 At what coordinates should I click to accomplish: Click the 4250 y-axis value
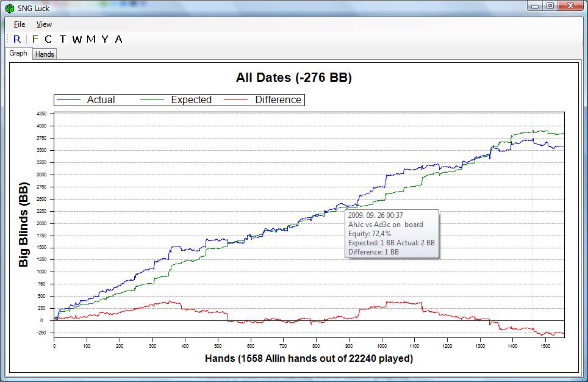pyautogui.click(x=41, y=114)
